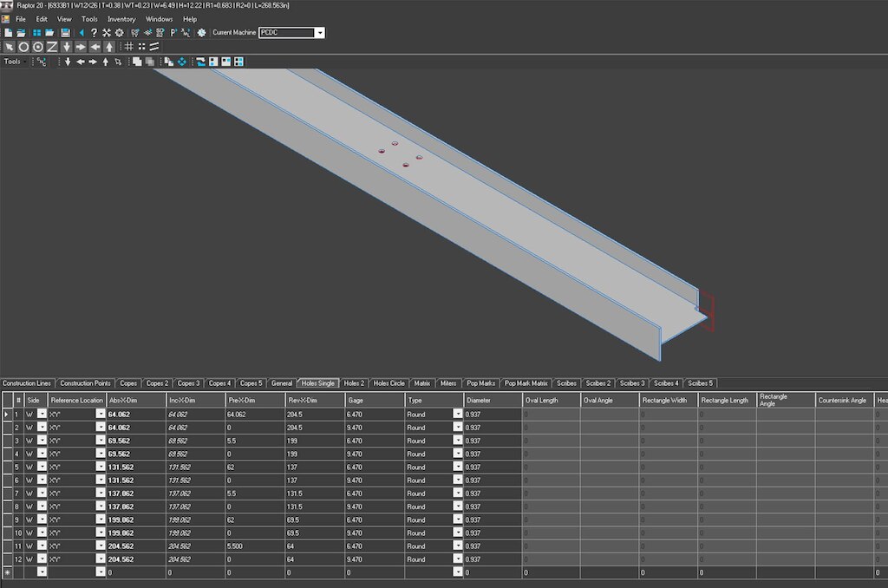This screenshot has height=588, width=888.
Task: Select the Z-shaped section tool
Action: (x=52, y=47)
